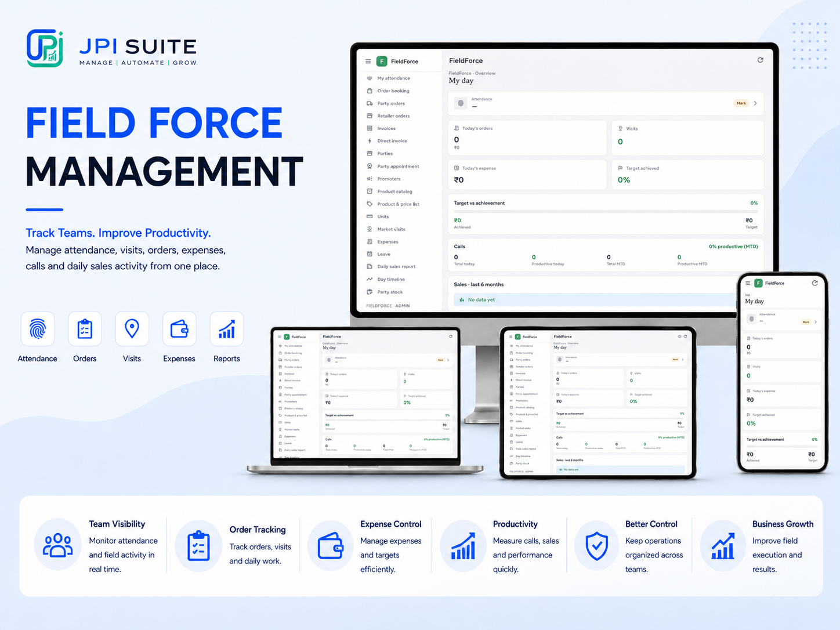This screenshot has height=630, width=840.
Task: Click the fingerprint icon in monitor Attendance card
Action: (461, 103)
